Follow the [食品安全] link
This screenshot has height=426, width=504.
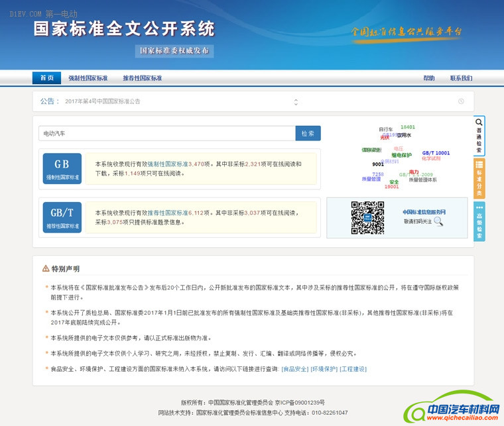[x=295, y=369]
